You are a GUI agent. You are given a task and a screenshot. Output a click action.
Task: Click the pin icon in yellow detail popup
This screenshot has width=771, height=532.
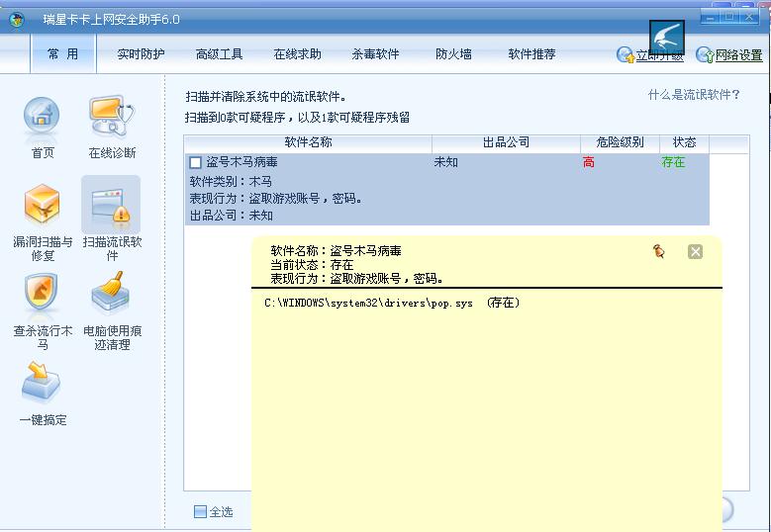658,251
